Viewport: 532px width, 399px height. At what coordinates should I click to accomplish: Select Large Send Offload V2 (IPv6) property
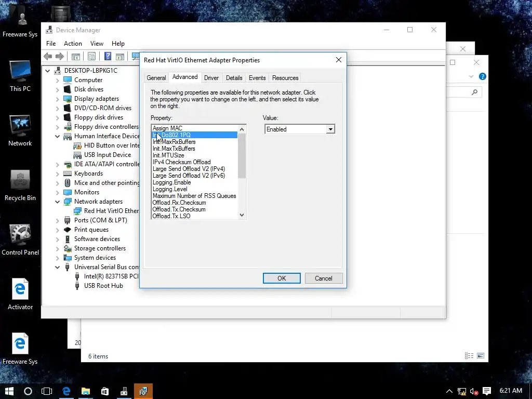[189, 176]
